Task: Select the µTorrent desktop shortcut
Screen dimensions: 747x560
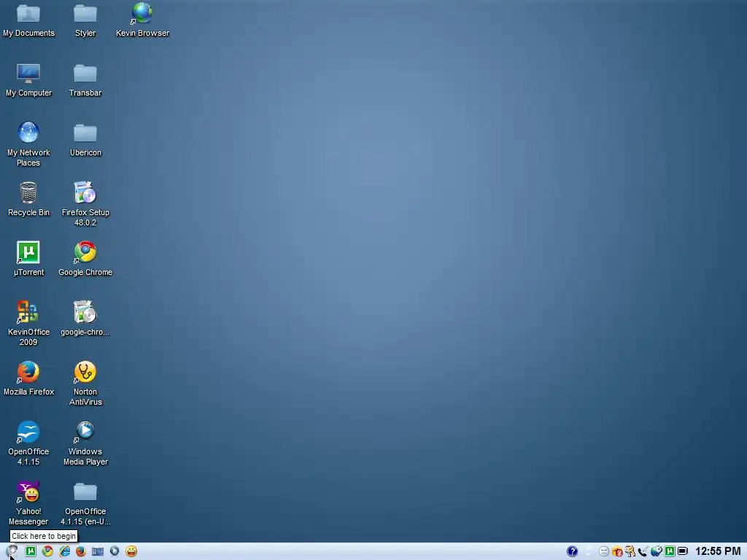Action: (28, 252)
